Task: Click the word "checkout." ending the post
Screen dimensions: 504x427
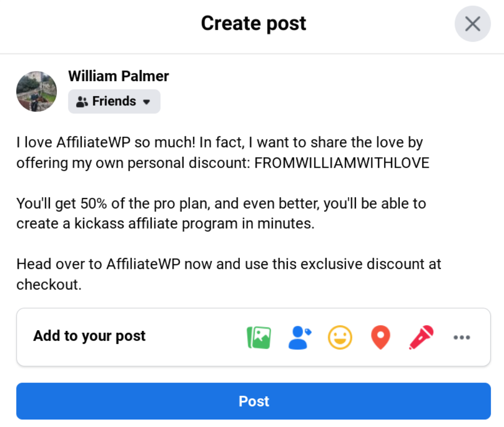Action: 49,284
